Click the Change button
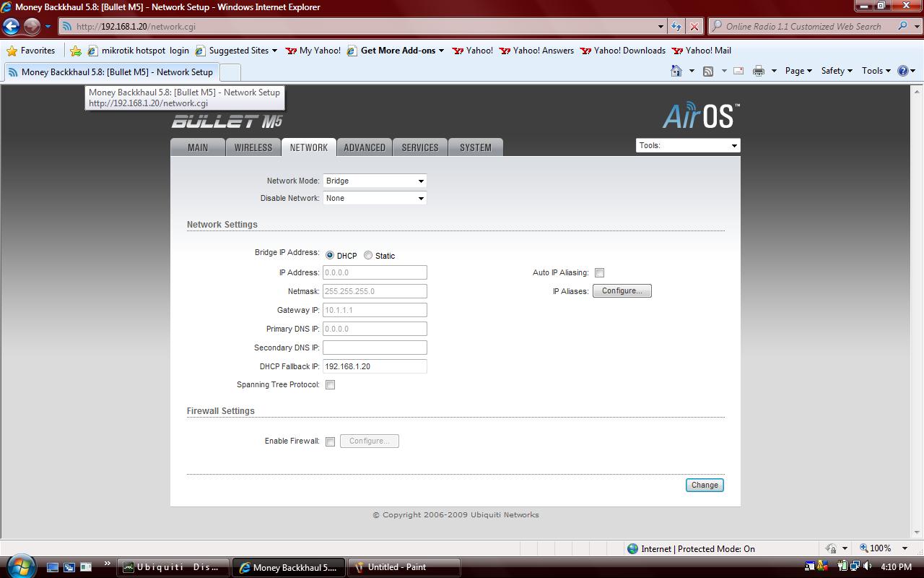924x578 pixels. (x=705, y=485)
